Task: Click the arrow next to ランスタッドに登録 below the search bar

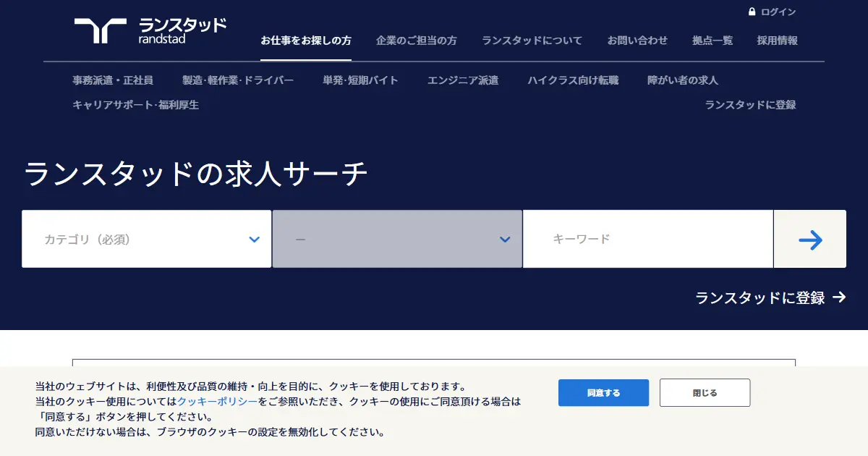Action: [x=839, y=297]
